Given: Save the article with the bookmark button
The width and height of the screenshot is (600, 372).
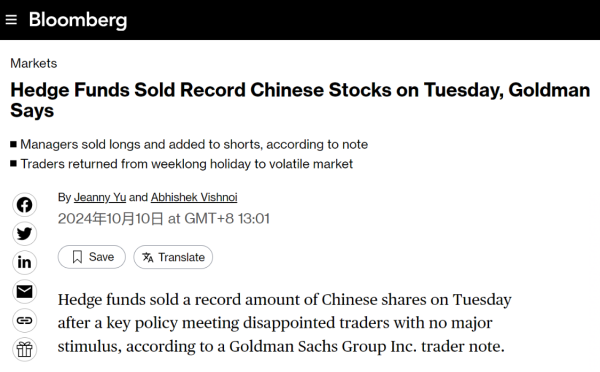Looking at the screenshot, I should pos(92,257).
